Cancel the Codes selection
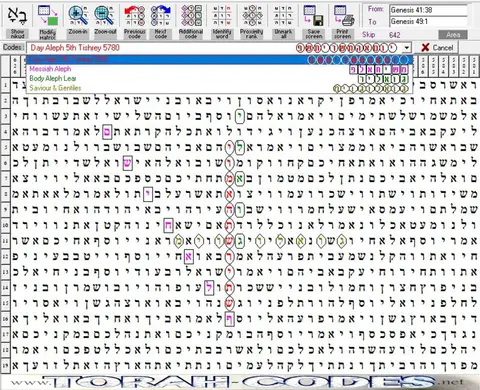 pos(438,48)
